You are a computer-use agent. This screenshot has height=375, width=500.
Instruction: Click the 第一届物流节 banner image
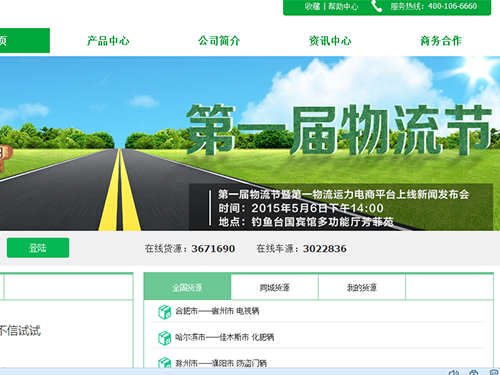pos(250,143)
